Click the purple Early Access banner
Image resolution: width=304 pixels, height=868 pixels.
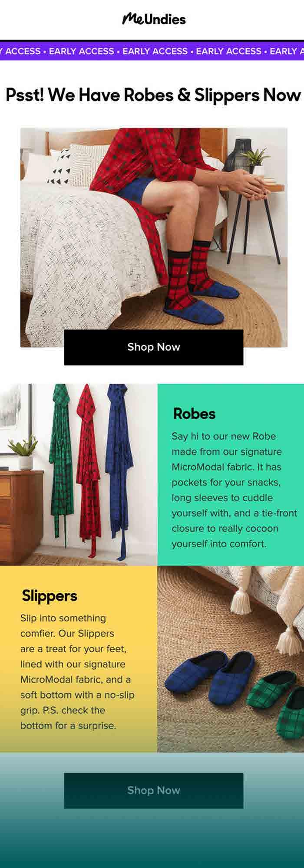click(x=152, y=51)
